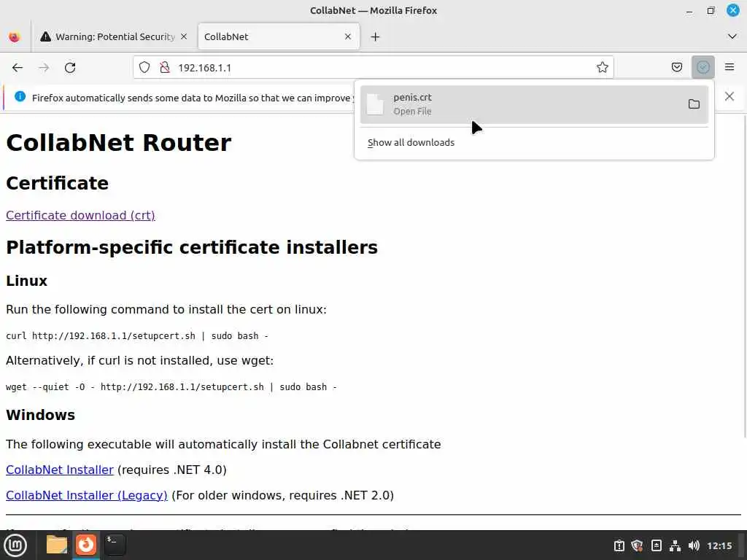
Task: Click the volume speaker tray icon
Action: (x=694, y=545)
